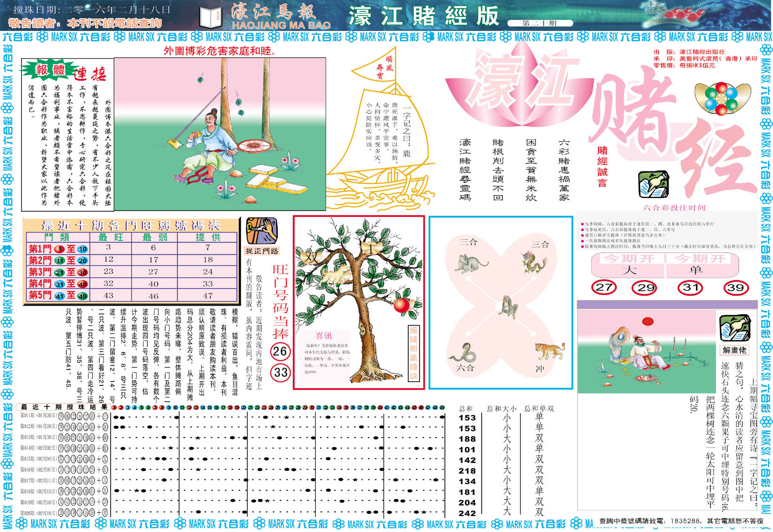Screen dimensions: 773x532
Task: Click blue ball 10 in 第1門 row
Action: point(82,249)
